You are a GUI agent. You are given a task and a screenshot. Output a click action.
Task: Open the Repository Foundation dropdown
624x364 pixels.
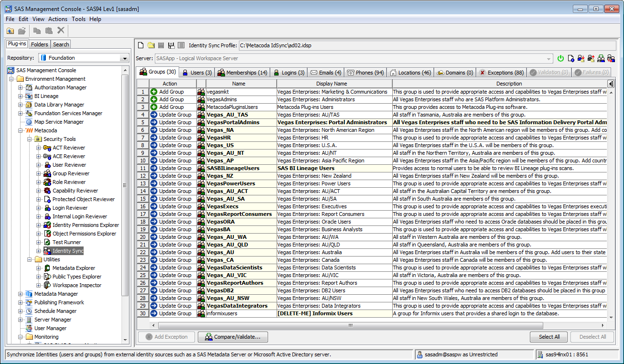coord(125,58)
